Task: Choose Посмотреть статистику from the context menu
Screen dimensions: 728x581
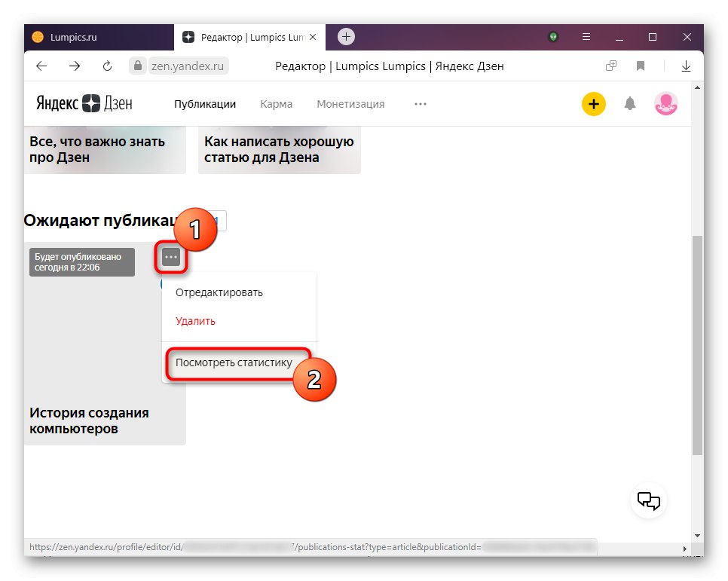Action: click(x=234, y=362)
